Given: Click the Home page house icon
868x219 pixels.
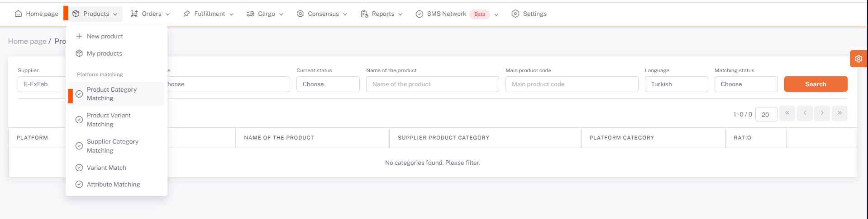Looking at the screenshot, I should click(18, 14).
